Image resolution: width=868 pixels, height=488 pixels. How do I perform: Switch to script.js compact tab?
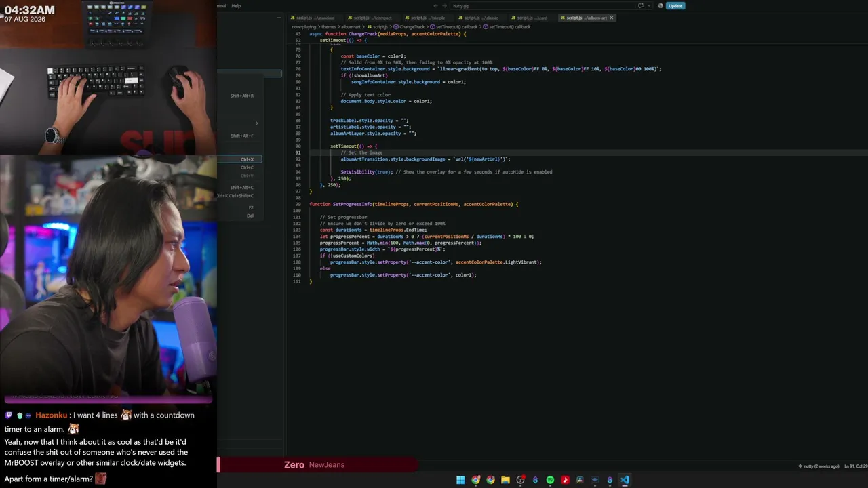pos(372,18)
